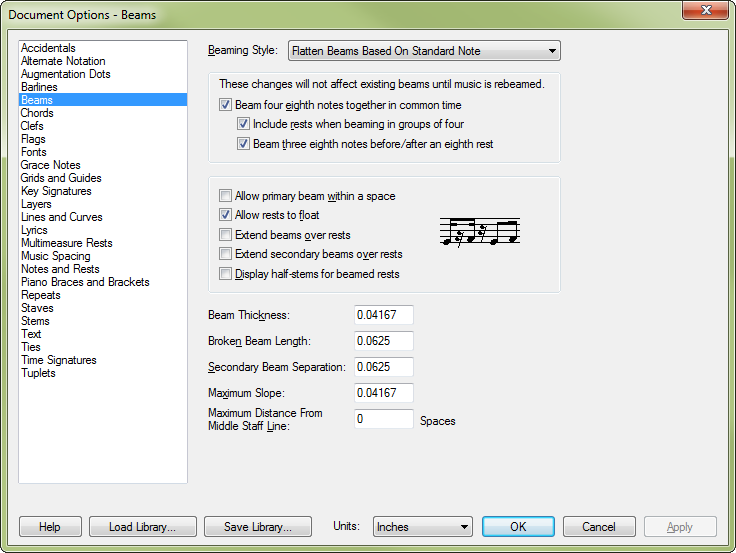Click Maximum Distance From Middle Staff Line field
The width and height of the screenshot is (736, 553).
point(383,419)
